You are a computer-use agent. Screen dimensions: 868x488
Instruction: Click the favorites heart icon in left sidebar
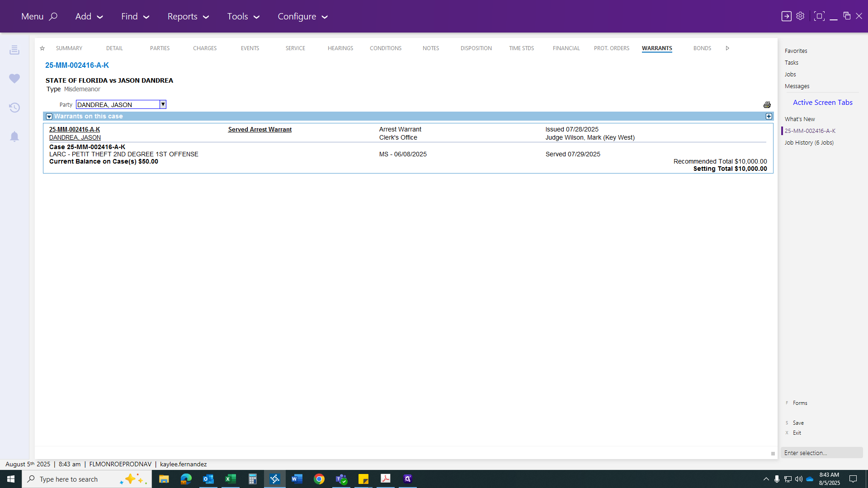(x=14, y=79)
